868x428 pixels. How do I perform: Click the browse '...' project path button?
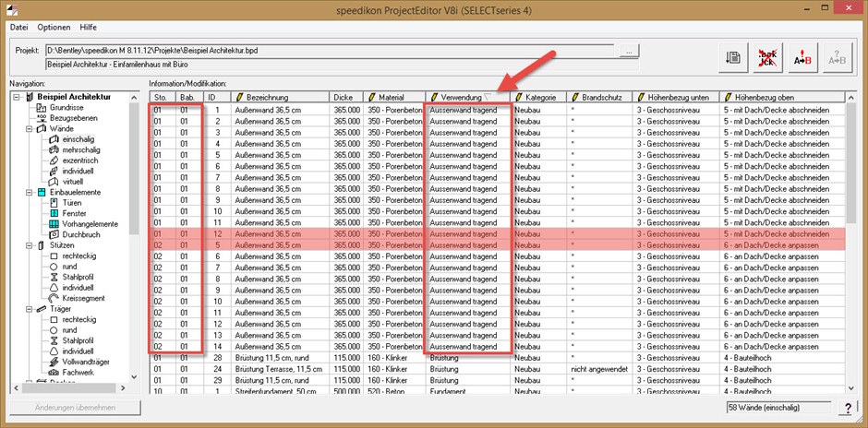tap(628, 51)
